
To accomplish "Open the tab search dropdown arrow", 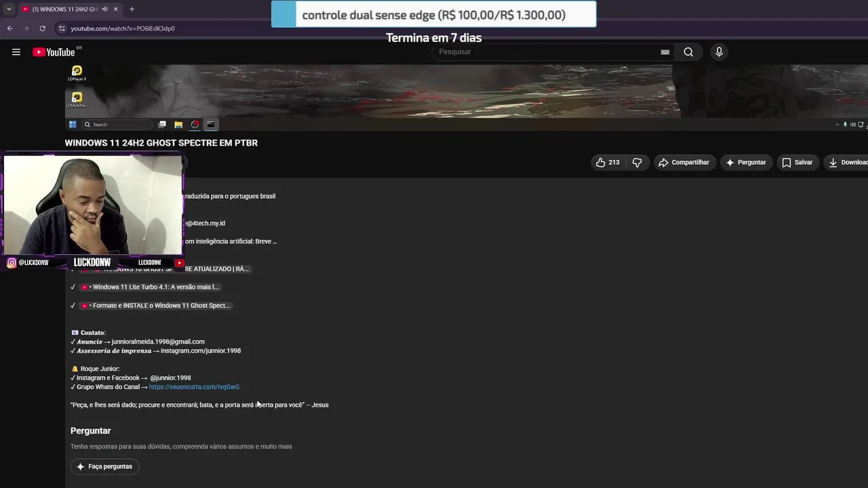I will pyautogui.click(x=9, y=9).
